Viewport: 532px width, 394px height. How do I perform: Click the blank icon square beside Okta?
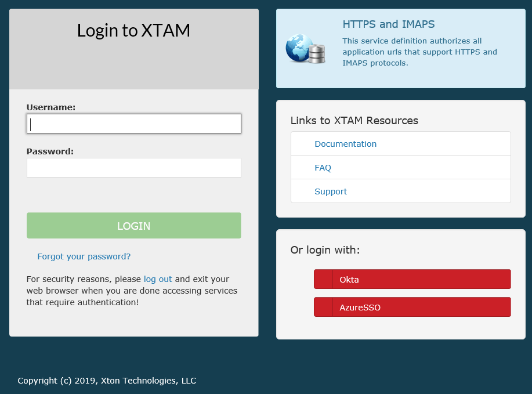pos(323,279)
